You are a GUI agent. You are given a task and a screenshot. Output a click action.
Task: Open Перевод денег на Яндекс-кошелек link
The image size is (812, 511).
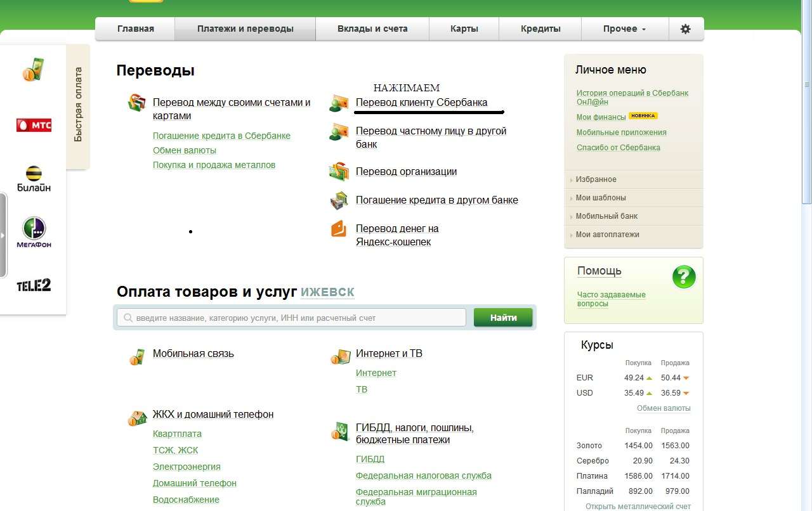[x=397, y=235]
